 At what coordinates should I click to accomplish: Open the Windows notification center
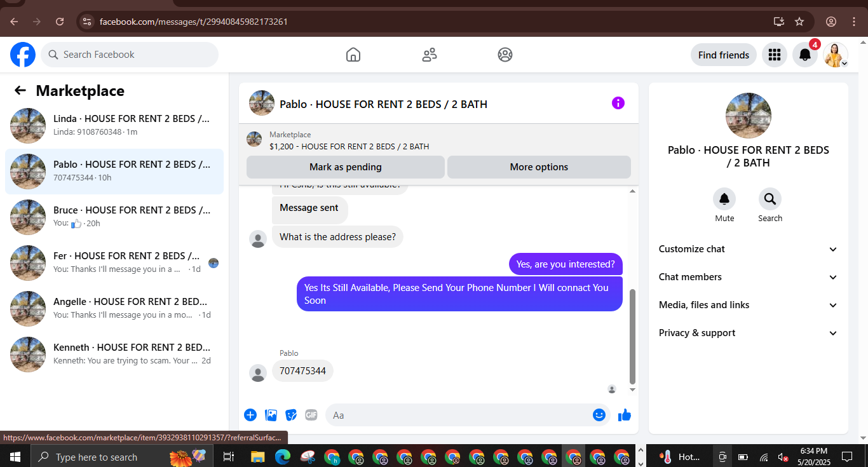click(x=847, y=456)
